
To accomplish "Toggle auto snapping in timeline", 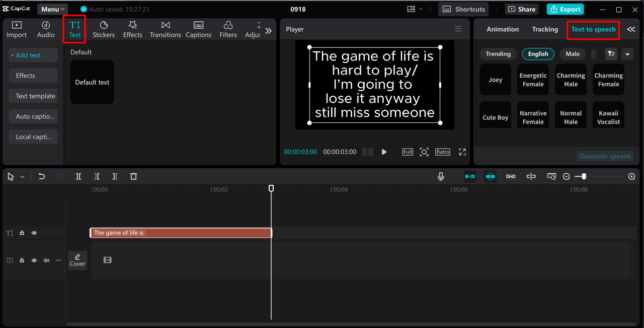I will [491, 176].
